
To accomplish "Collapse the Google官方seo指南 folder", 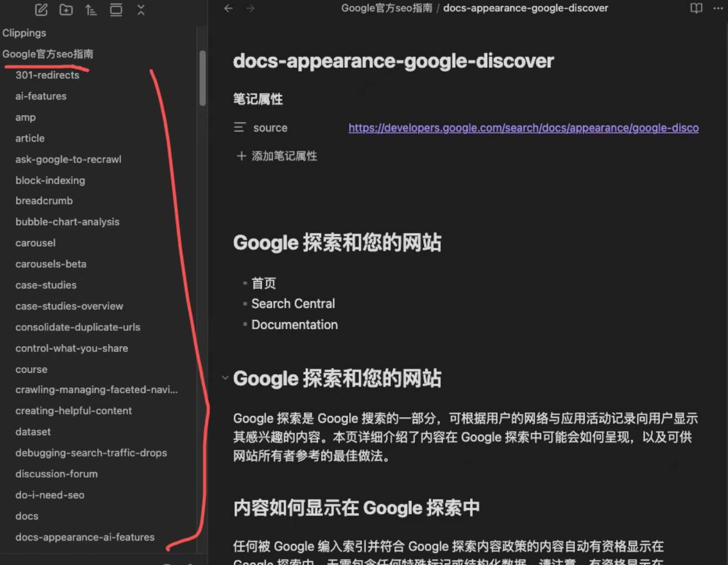I will pyautogui.click(x=48, y=54).
